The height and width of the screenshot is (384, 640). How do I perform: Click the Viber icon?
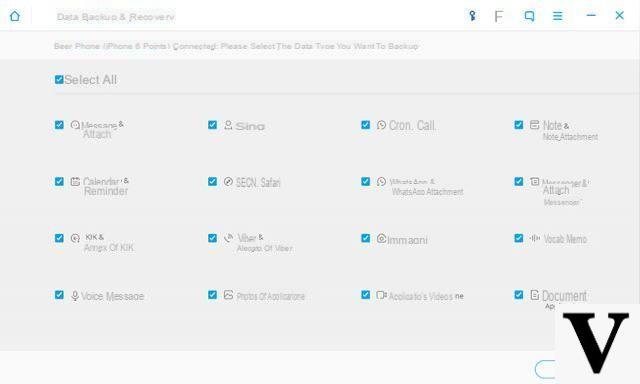(229, 238)
